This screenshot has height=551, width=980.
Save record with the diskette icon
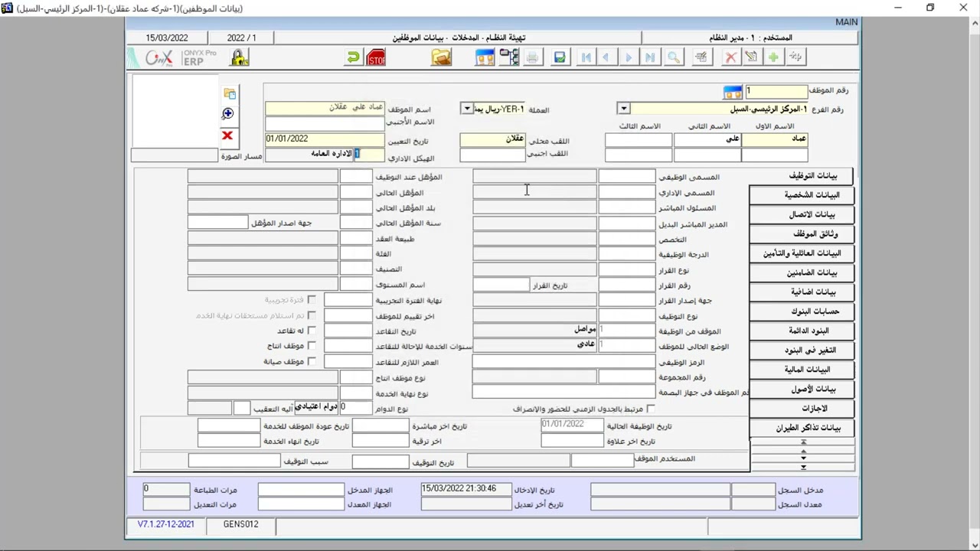pos(560,57)
